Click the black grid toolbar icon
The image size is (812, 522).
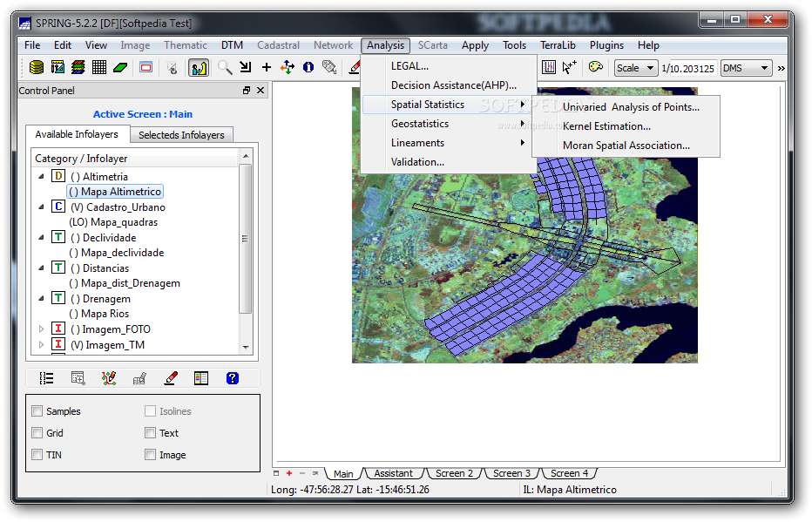point(99,67)
